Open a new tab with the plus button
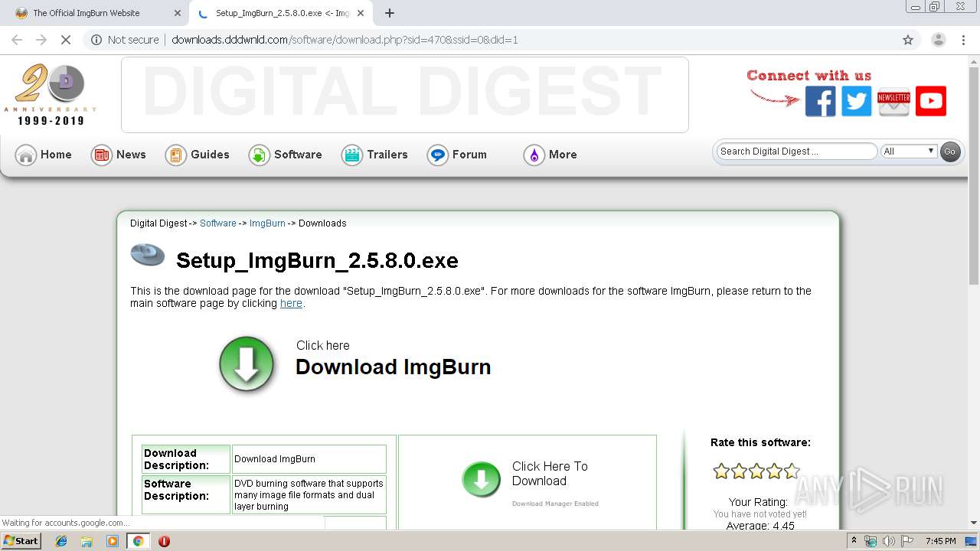980x551 pixels. tap(390, 13)
